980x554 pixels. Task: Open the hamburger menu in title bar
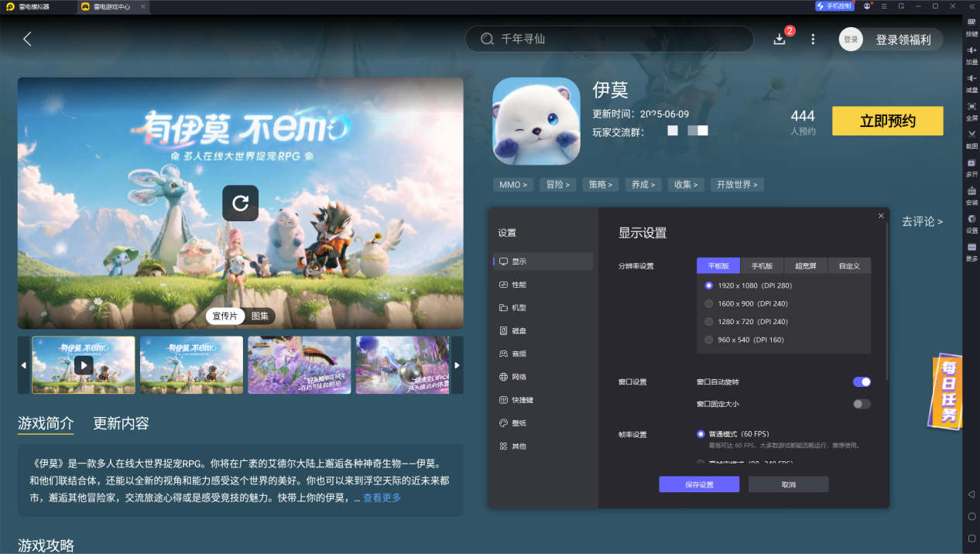[884, 6]
